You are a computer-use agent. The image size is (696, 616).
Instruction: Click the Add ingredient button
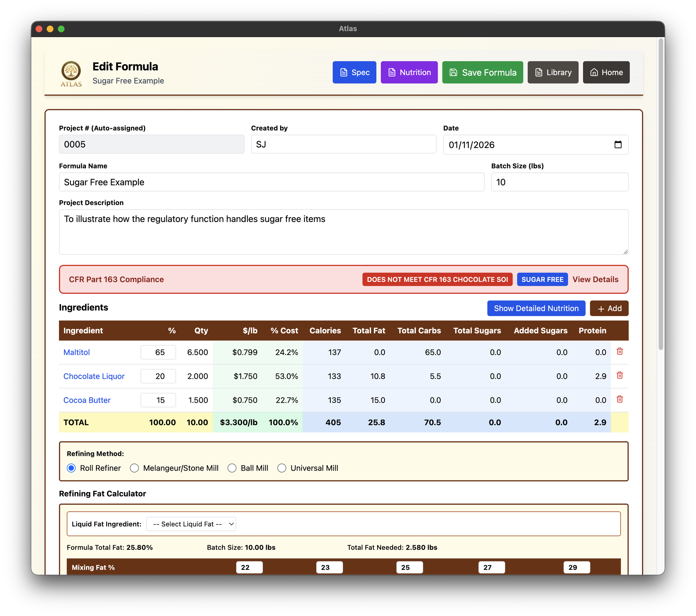[609, 308]
